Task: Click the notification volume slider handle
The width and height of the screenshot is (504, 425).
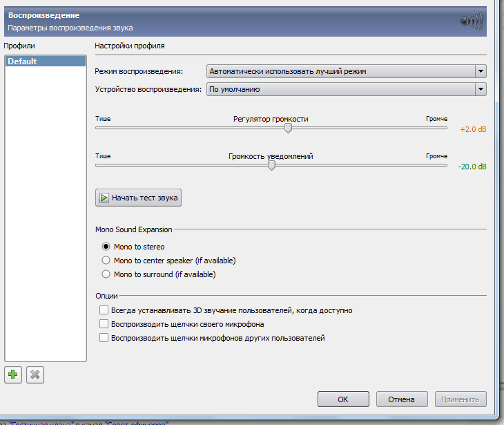Action: click(x=271, y=165)
